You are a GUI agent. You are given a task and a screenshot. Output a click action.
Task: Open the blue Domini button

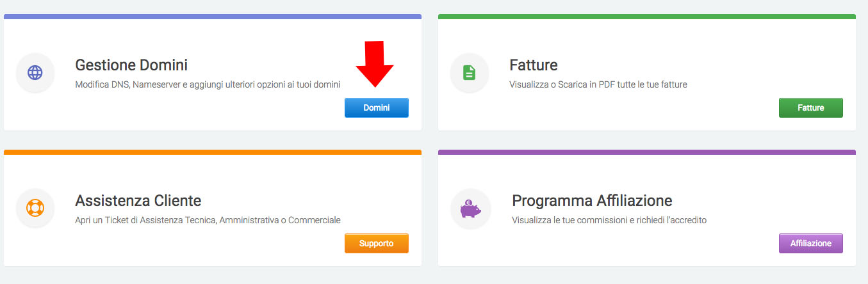point(377,108)
